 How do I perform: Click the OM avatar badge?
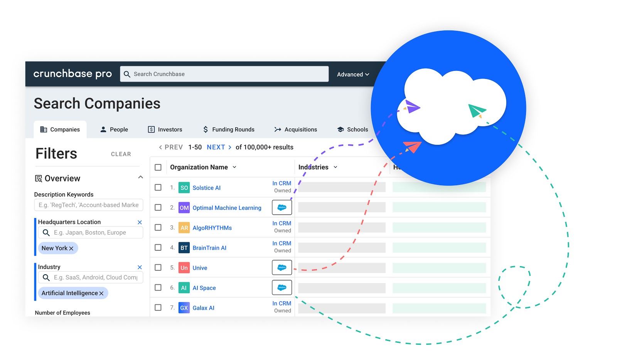click(x=184, y=208)
